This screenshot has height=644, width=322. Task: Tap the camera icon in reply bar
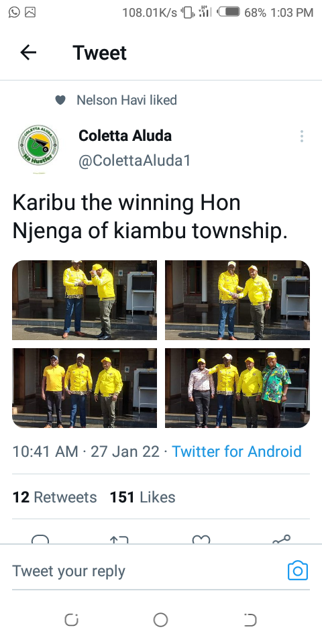298,571
